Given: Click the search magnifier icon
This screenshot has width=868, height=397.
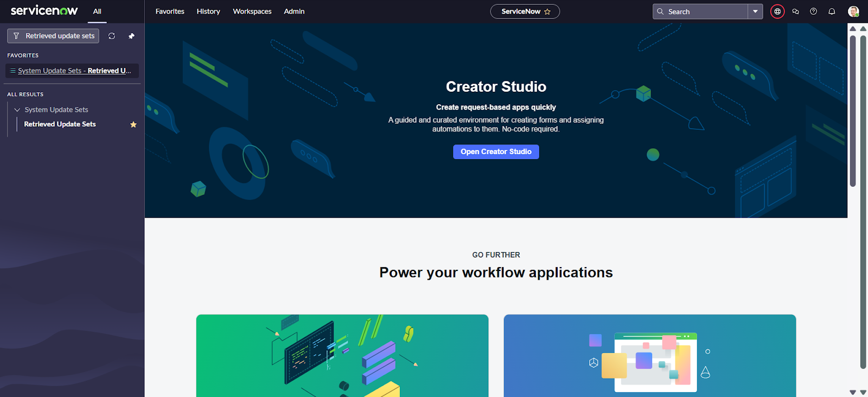Looking at the screenshot, I should coord(660,11).
